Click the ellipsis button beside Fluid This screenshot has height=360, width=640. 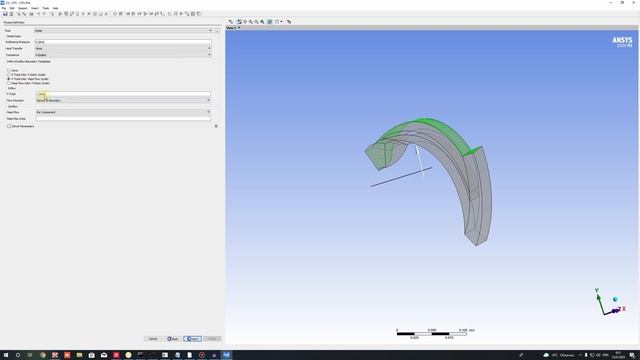[217, 31]
